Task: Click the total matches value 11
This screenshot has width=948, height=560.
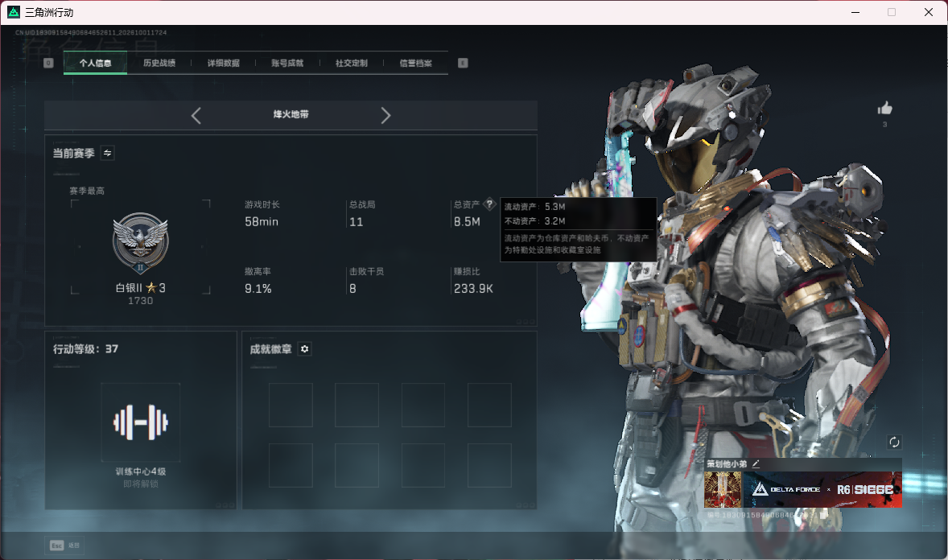Action: (x=357, y=222)
